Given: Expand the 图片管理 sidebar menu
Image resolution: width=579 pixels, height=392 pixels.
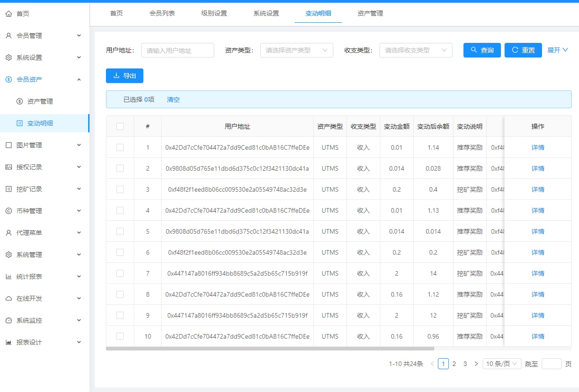Looking at the screenshot, I should [79, 145].
